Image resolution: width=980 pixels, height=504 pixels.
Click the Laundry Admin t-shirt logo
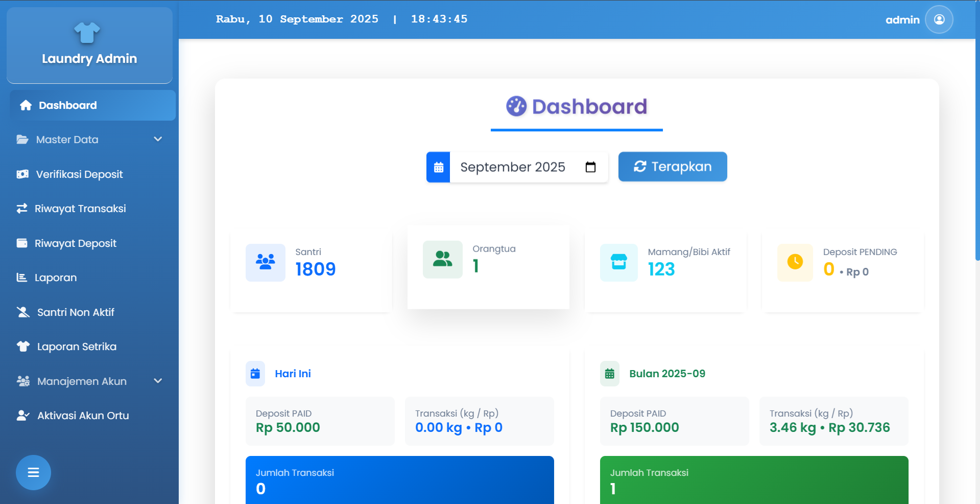(87, 33)
